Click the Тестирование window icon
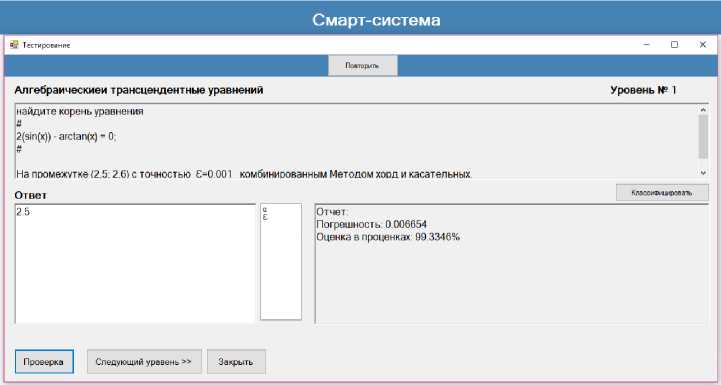The height and width of the screenshot is (385, 721). point(14,45)
